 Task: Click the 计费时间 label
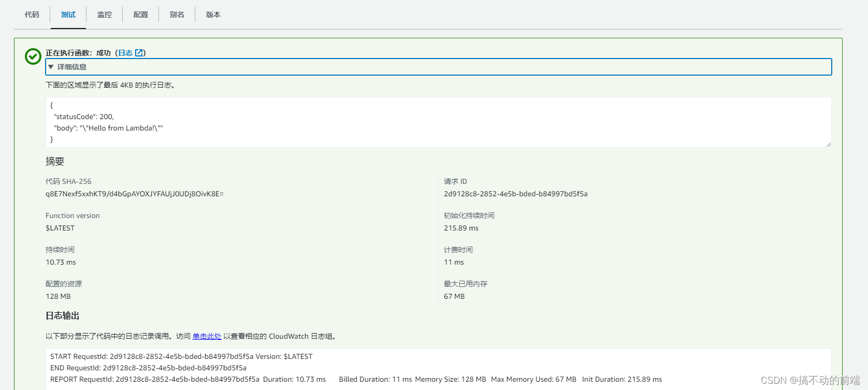458,250
